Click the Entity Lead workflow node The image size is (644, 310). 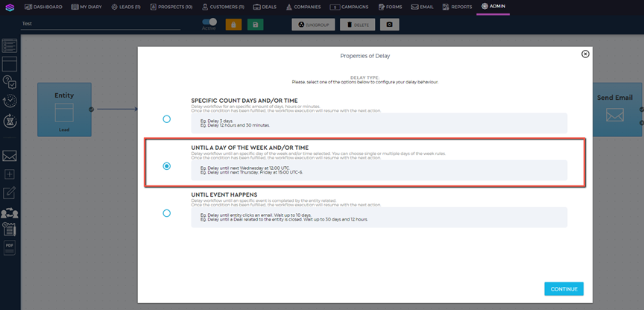[x=65, y=110]
